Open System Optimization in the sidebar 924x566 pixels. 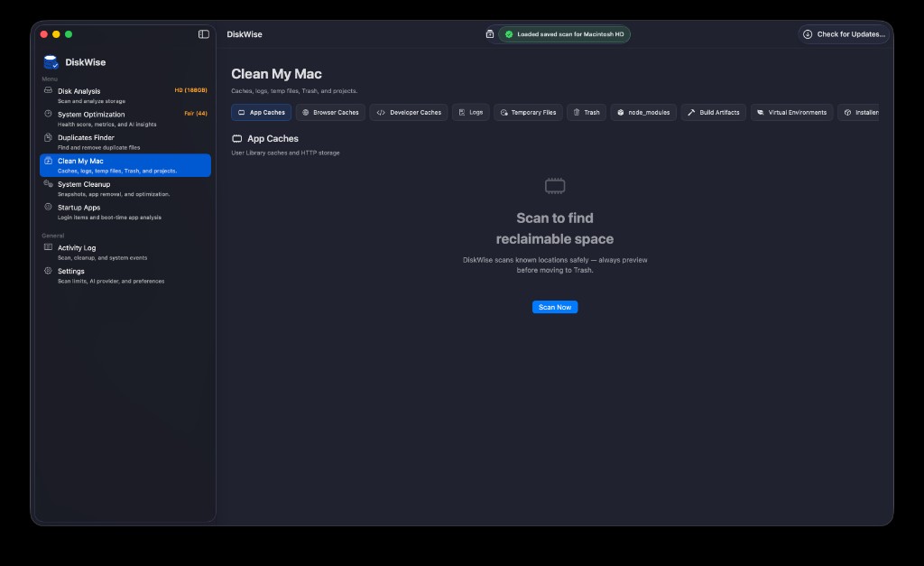pyautogui.click(x=125, y=118)
